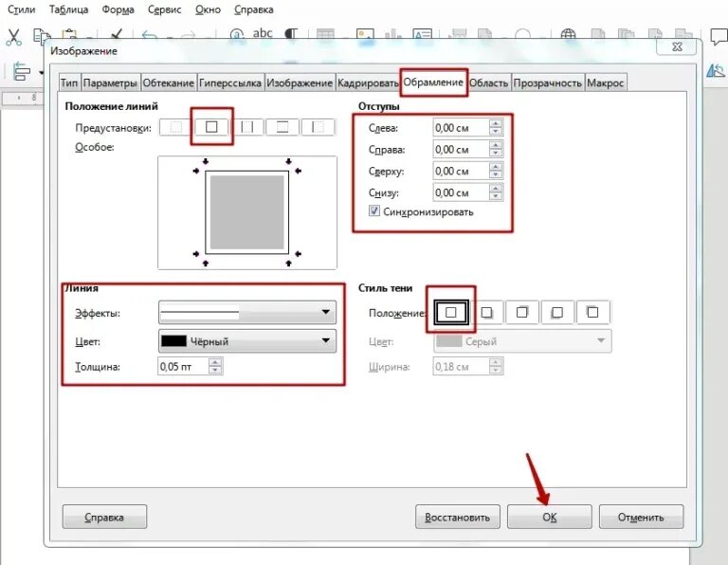Confirm with the OK button

(x=549, y=517)
